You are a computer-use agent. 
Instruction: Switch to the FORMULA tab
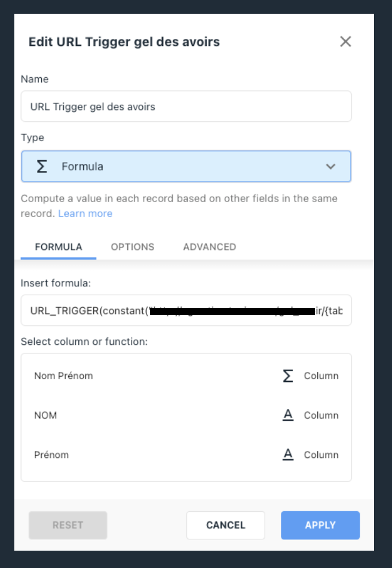(59, 247)
